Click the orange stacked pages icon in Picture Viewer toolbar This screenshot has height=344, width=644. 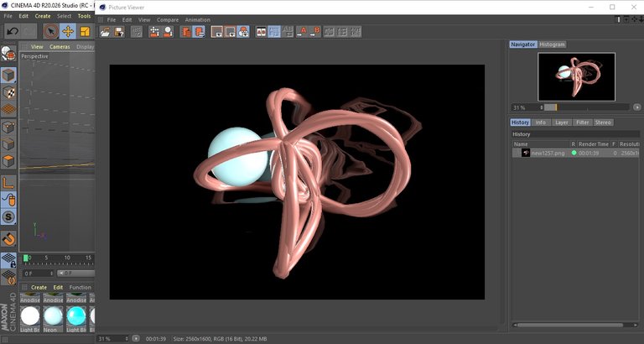click(x=186, y=32)
